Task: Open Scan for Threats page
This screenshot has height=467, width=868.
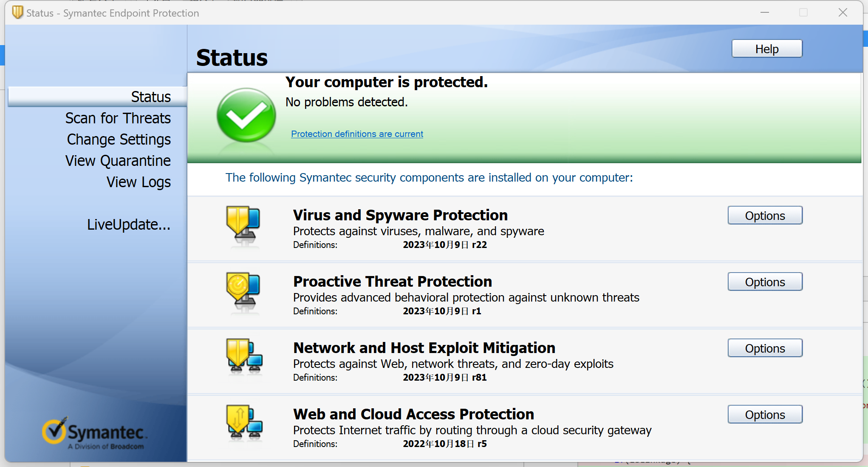Action: pos(118,118)
